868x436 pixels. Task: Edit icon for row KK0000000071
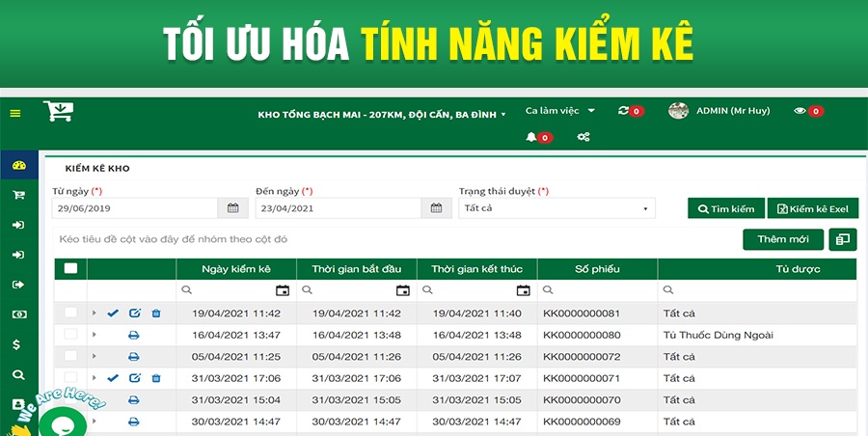[134, 378]
